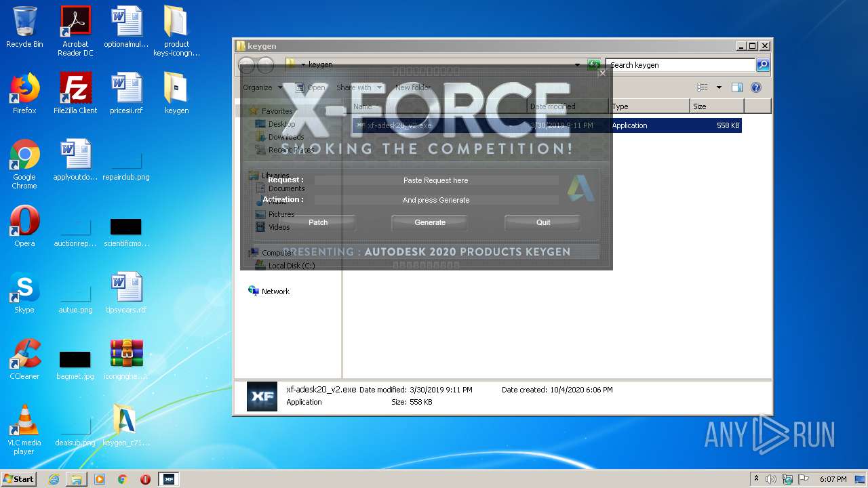The height and width of the screenshot is (488, 868).
Task: Open Windows Explorer from the taskbar
Action: [77, 479]
